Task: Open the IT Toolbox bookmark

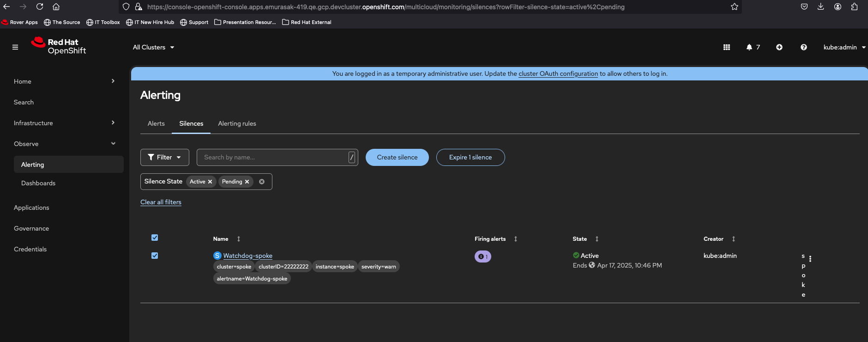Action: [x=103, y=22]
